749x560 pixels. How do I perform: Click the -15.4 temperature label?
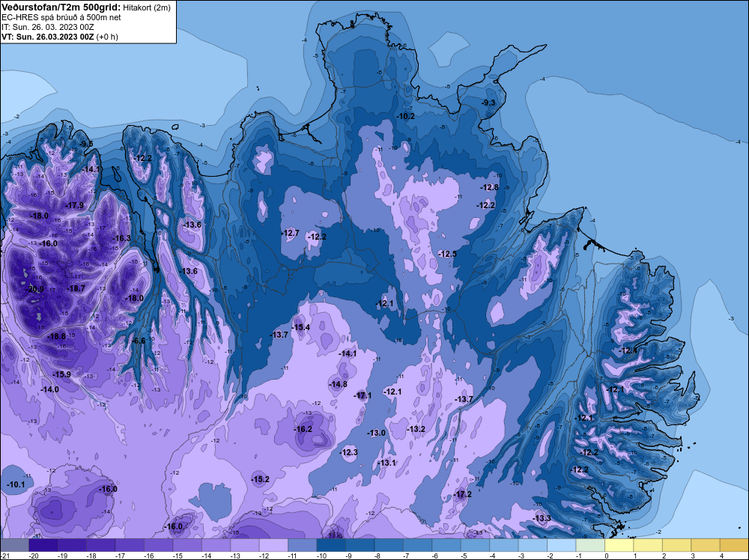(301, 327)
